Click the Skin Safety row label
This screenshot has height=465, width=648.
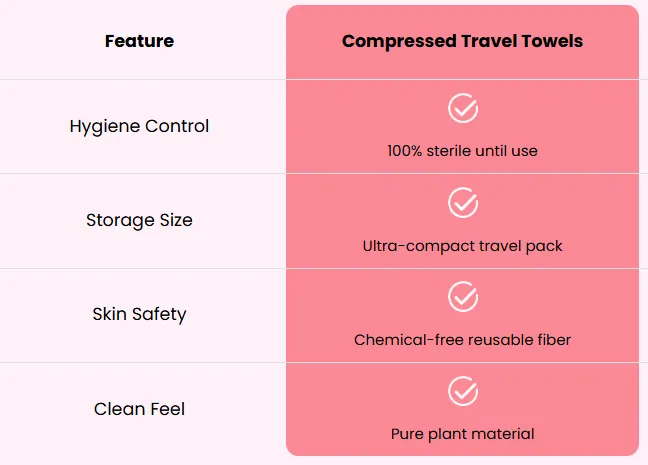click(x=139, y=314)
